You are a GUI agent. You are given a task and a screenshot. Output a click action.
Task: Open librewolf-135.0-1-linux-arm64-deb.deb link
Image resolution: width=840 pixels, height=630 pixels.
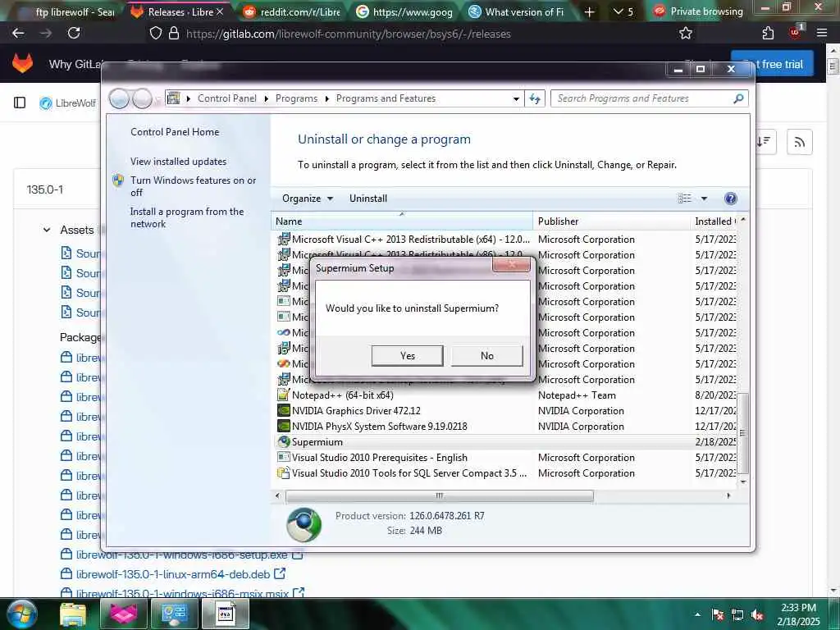tap(173, 574)
